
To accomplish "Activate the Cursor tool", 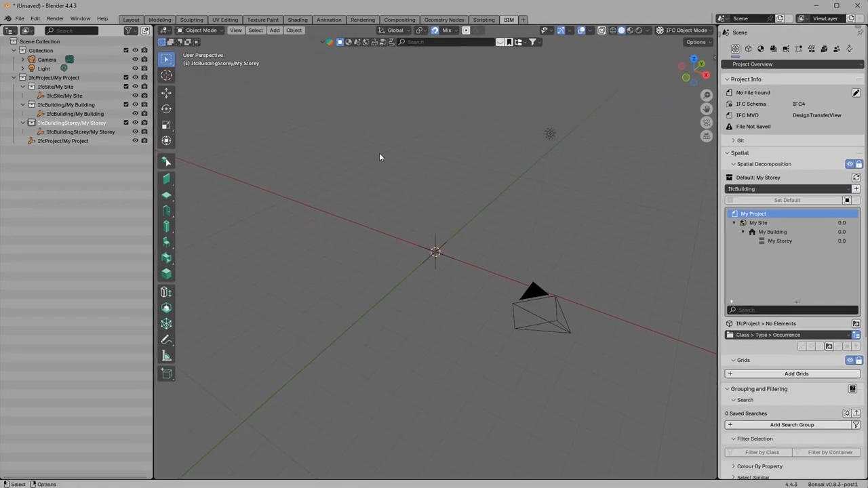I will pyautogui.click(x=166, y=75).
